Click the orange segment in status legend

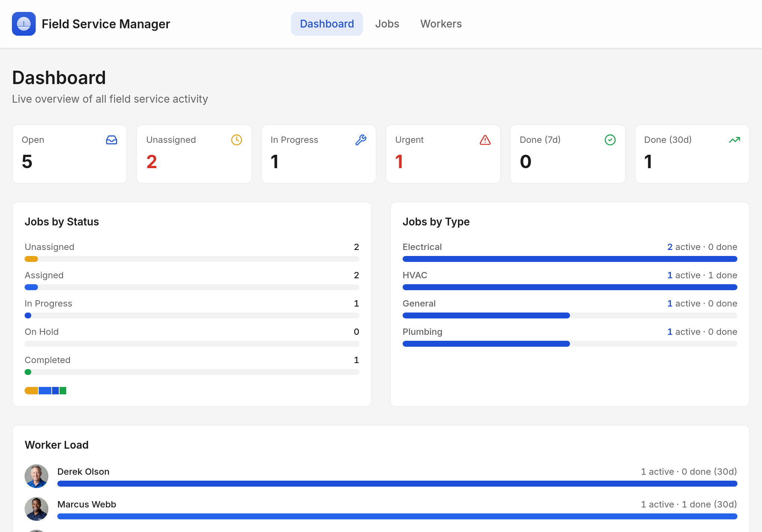click(31, 391)
